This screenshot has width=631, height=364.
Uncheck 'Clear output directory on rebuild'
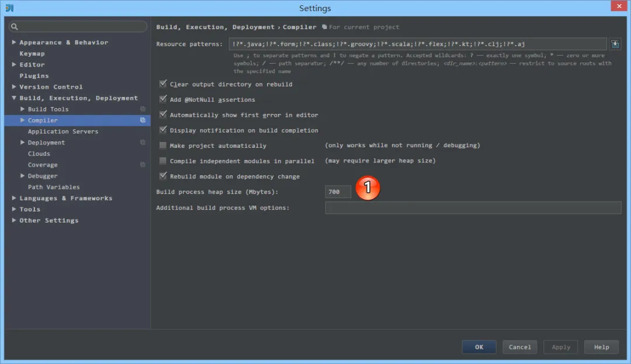tap(162, 84)
